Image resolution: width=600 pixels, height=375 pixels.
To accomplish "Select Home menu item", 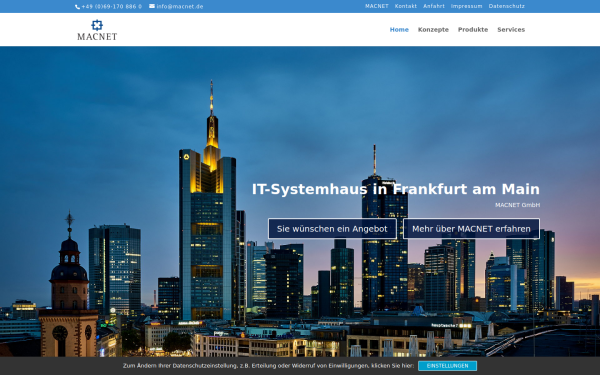I will coord(399,29).
